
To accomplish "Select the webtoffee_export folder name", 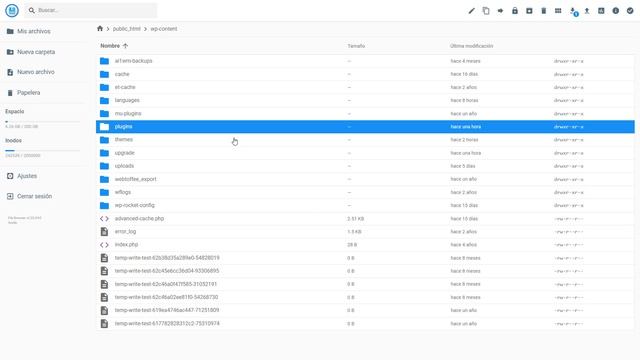I will pyautogui.click(x=136, y=179).
